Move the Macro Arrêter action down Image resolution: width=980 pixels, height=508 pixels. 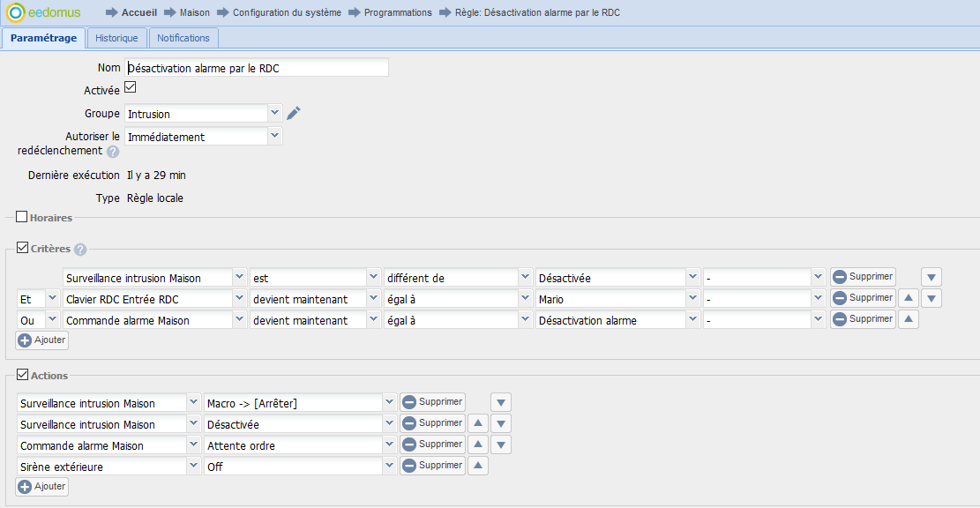pyautogui.click(x=501, y=403)
